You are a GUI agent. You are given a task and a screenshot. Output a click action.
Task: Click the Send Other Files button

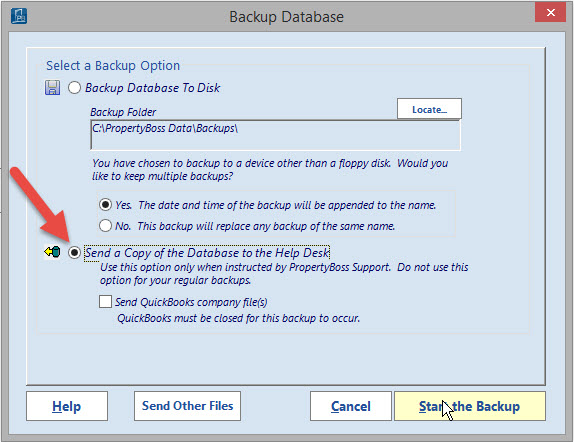pyautogui.click(x=187, y=406)
